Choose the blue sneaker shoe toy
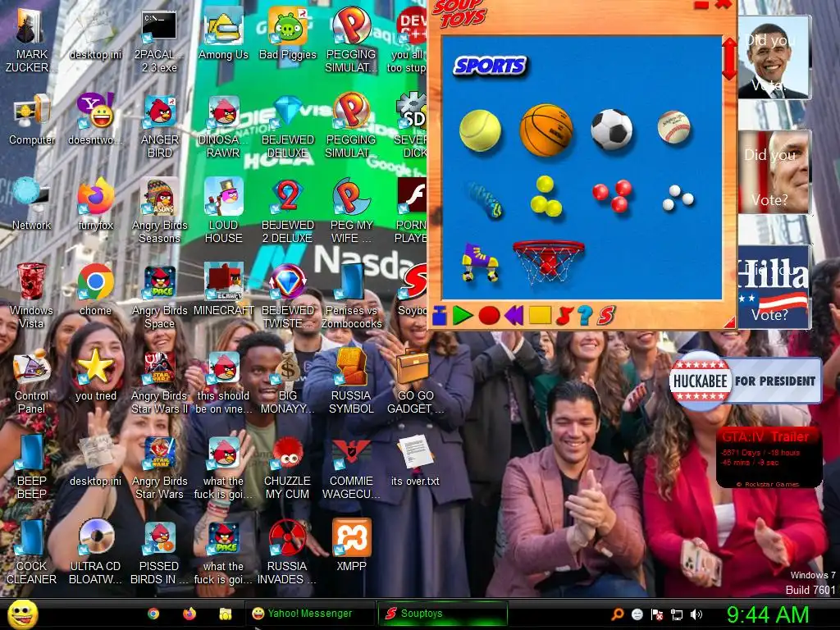 485,200
